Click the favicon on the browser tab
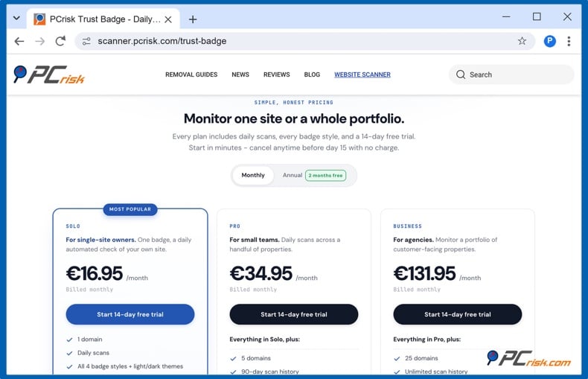This screenshot has width=588, height=379. [39, 19]
